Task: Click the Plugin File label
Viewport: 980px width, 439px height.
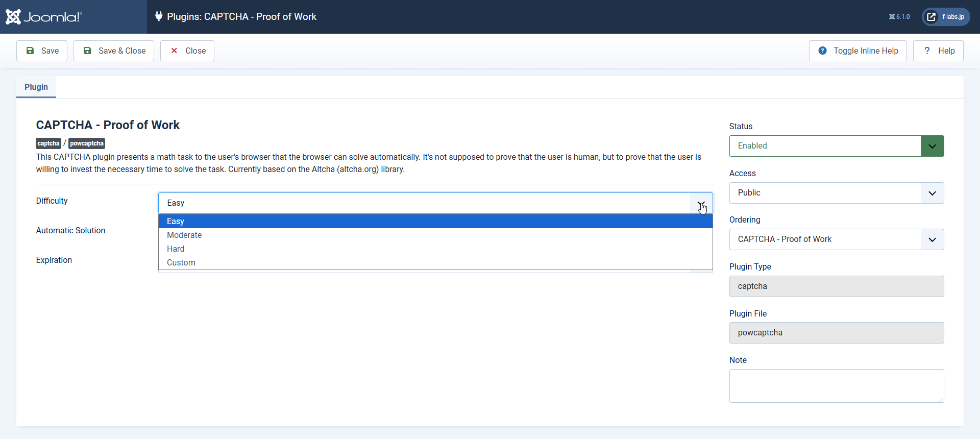Action: (748, 313)
